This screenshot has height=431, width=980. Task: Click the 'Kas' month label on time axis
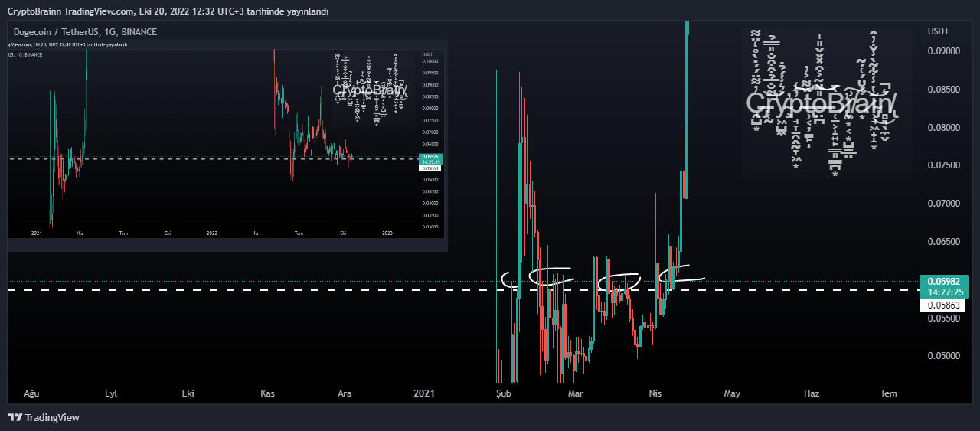tap(267, 393)
